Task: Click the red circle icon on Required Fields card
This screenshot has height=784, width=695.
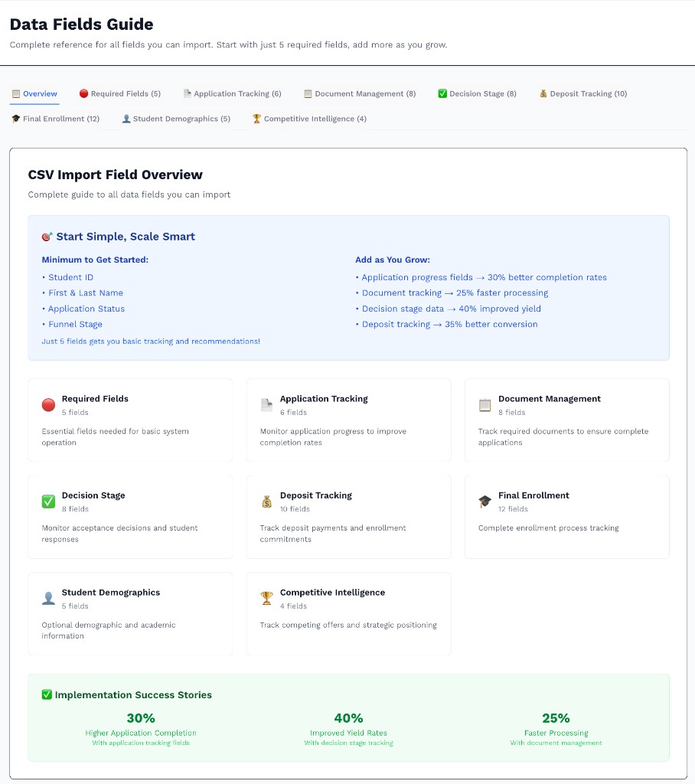Action: (48, 405)
